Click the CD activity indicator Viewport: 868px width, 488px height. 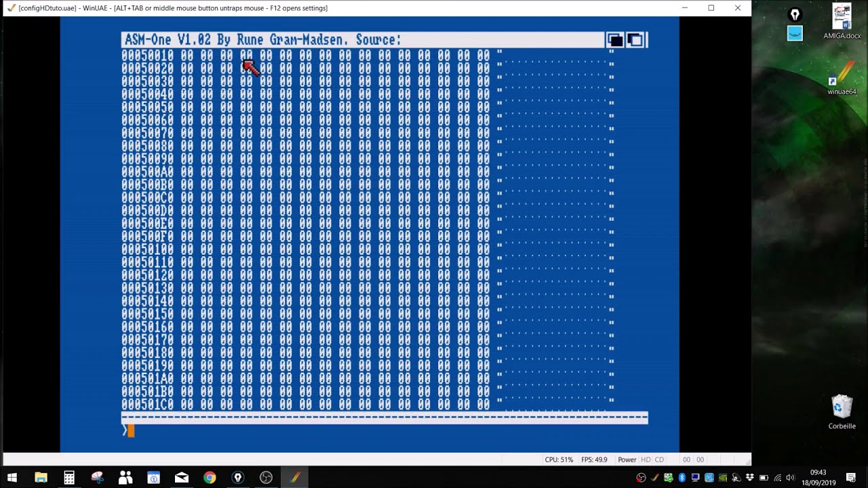(x=659, y=460)
